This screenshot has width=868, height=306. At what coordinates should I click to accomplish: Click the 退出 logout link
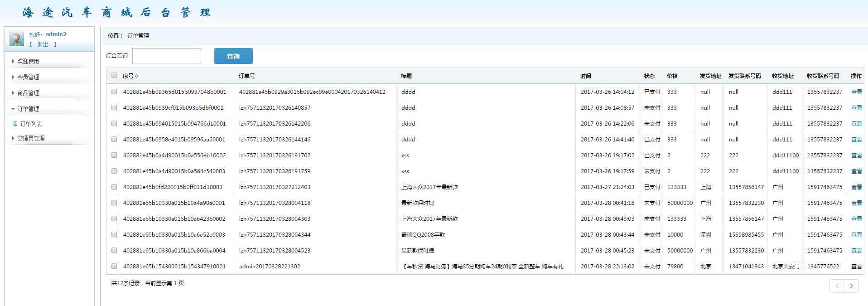pos(43,44)
